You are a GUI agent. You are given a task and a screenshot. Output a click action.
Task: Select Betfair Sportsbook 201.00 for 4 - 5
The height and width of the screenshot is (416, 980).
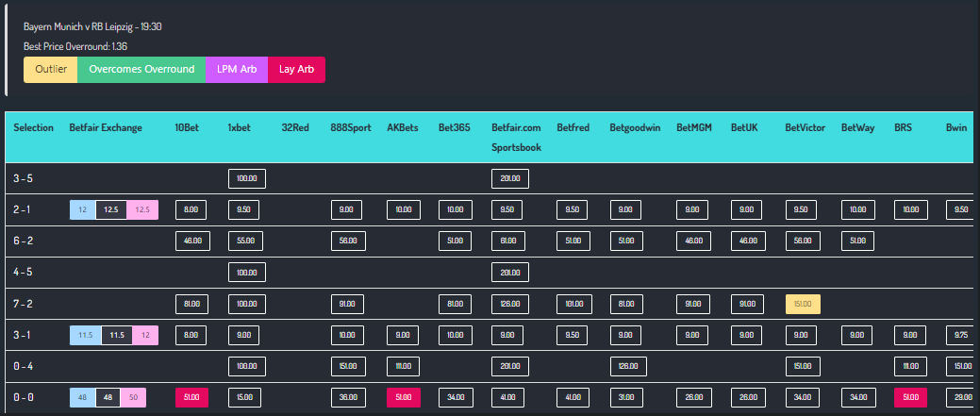tap(510, 273)
